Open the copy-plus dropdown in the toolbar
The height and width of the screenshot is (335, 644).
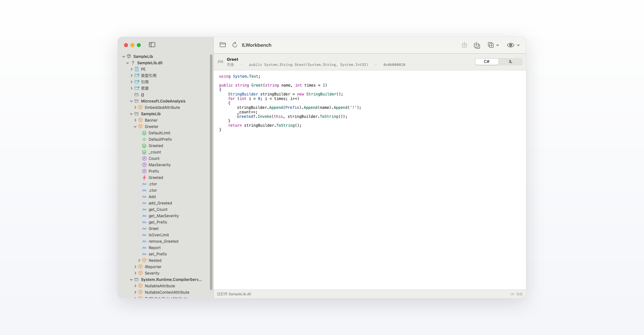(493, 45)
